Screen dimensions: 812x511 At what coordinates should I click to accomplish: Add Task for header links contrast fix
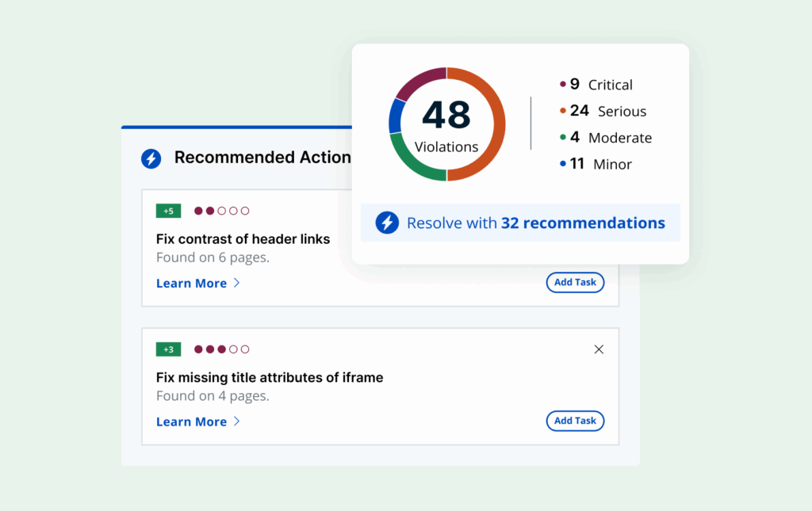[x=575, y=282]
